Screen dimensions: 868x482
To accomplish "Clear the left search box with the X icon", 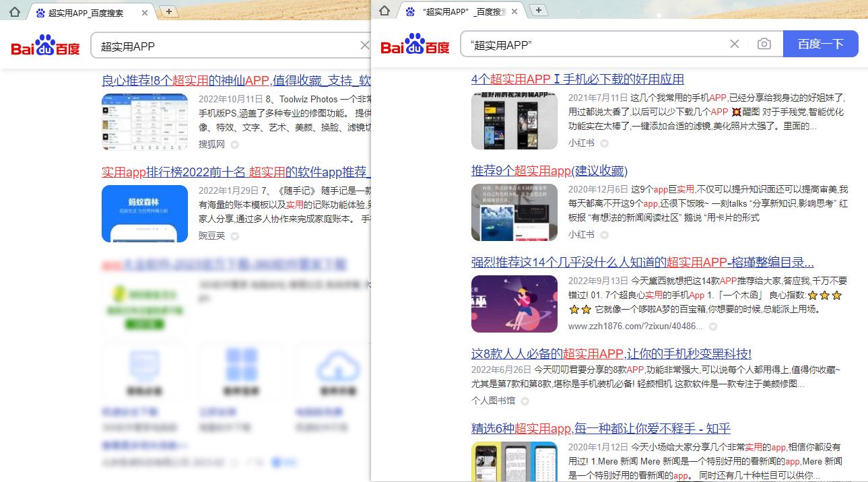I will pos(364,45).
